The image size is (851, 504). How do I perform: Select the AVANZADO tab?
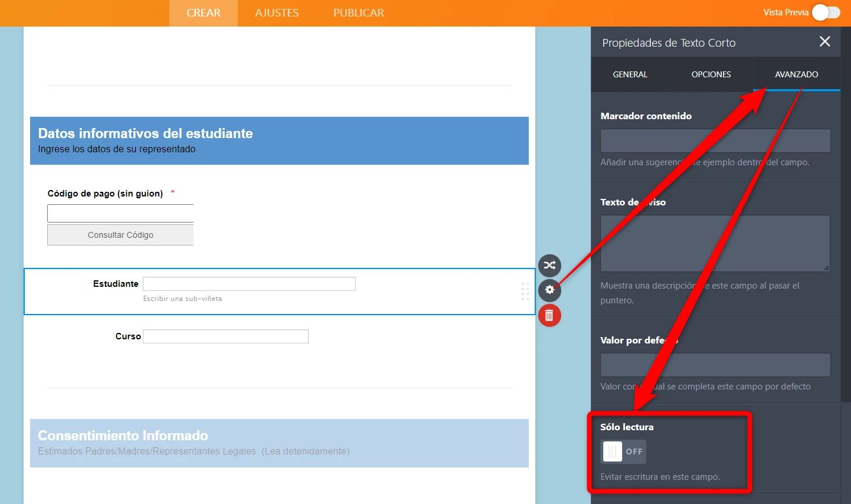[796, 74]
